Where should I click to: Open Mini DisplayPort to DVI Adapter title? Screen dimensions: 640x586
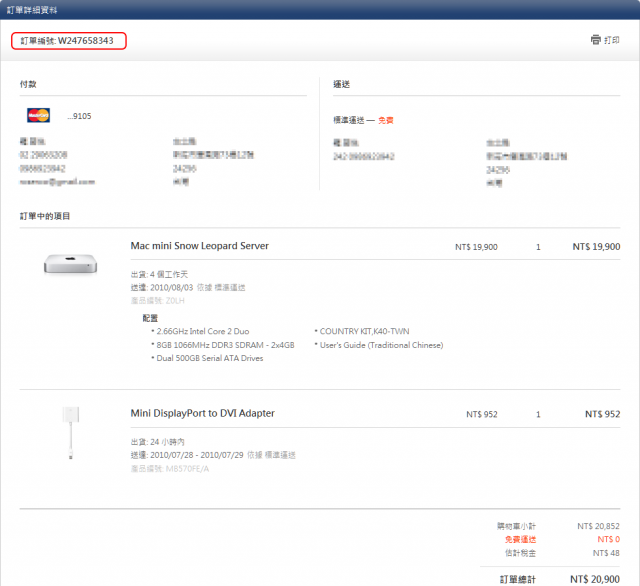(x=202, y=413)
